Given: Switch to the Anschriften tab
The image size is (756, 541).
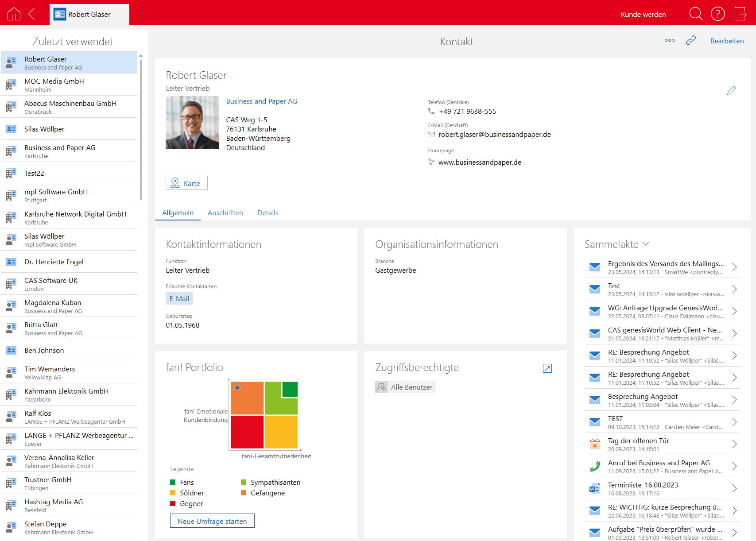Looking at the screenshot, I should (x=225, y=213).
